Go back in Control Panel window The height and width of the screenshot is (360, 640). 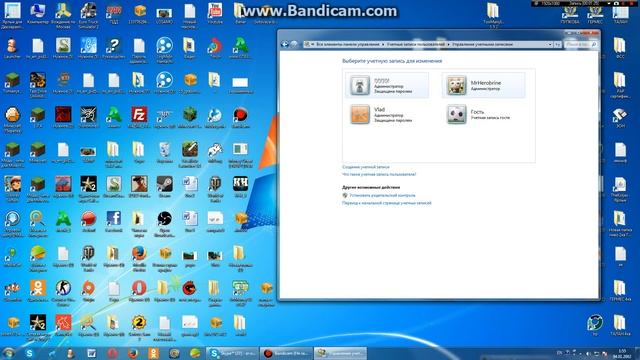click(285, 44)
